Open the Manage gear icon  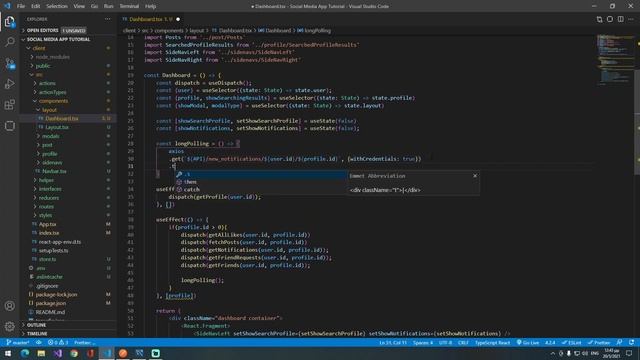(x=9, y=326)
